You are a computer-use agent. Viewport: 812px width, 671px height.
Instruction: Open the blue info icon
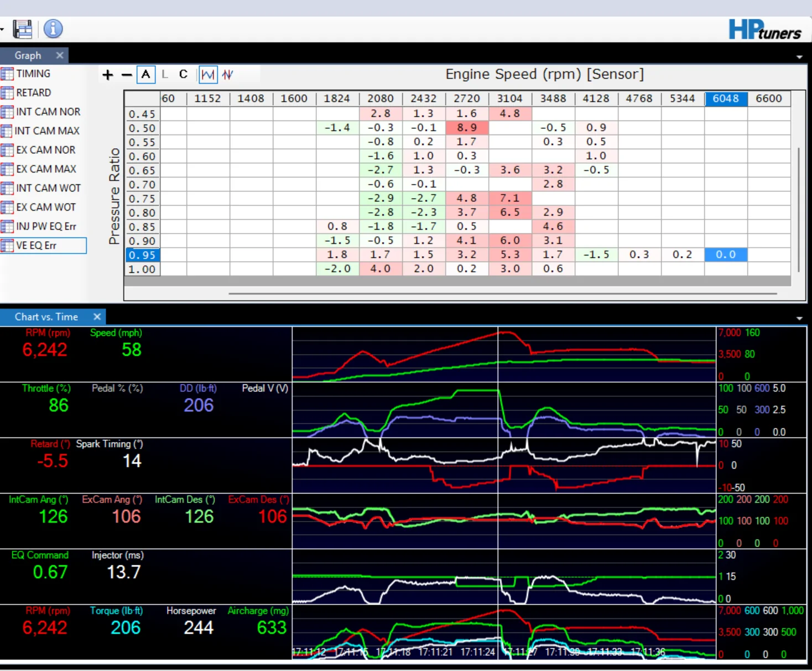(x=53, y=29)
